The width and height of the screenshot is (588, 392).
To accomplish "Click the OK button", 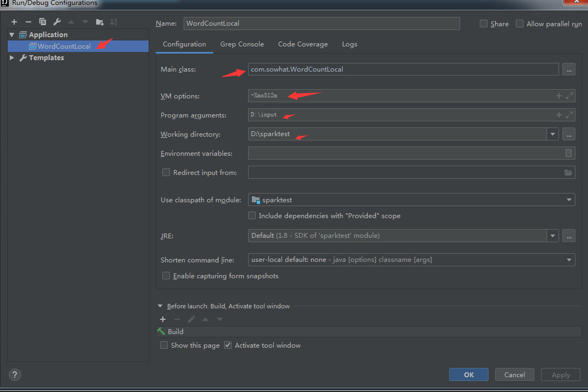I will 469,375.
